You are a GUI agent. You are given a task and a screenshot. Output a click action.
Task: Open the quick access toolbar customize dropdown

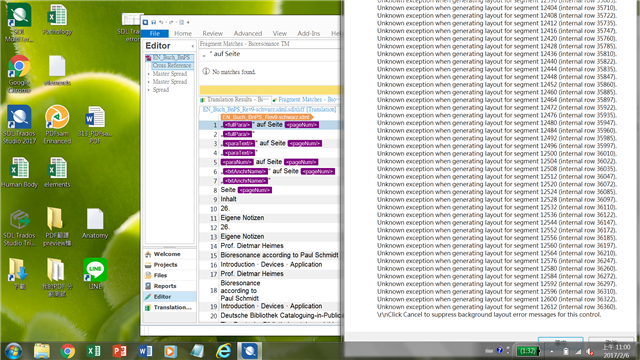click(x=188, y=22)
